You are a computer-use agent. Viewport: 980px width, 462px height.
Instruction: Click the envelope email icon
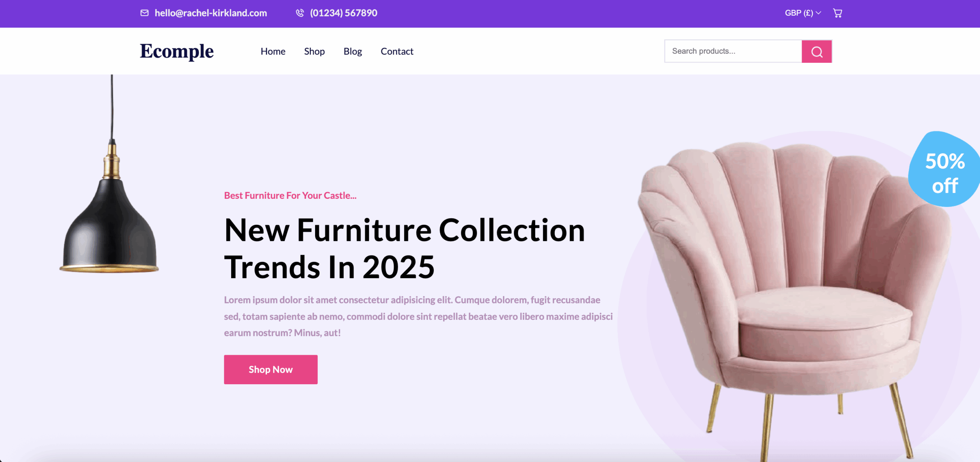tap(144, 13)
